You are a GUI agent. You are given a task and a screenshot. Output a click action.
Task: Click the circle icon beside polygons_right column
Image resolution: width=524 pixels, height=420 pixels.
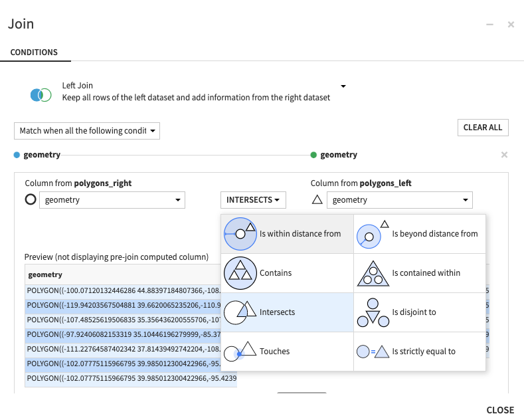point(31,199)
